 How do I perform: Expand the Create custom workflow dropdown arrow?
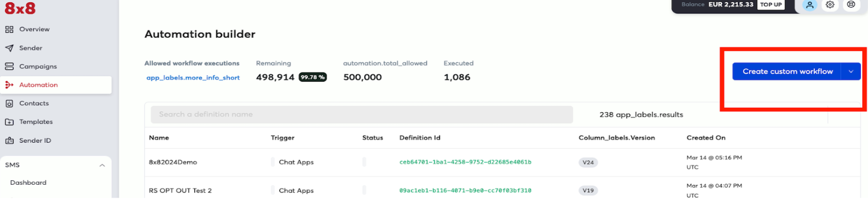pos(851,72)
